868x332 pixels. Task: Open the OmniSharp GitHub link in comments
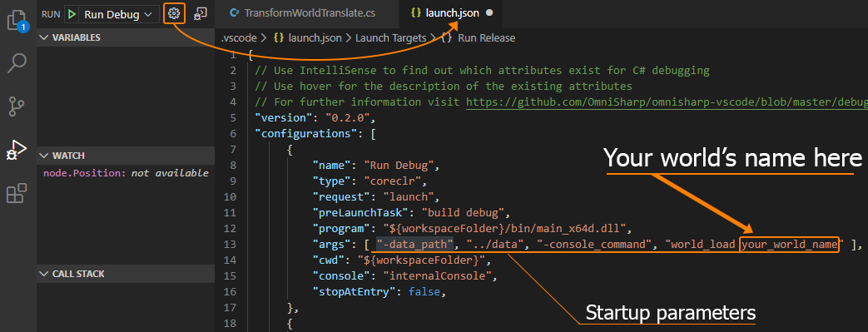[667, 102]
